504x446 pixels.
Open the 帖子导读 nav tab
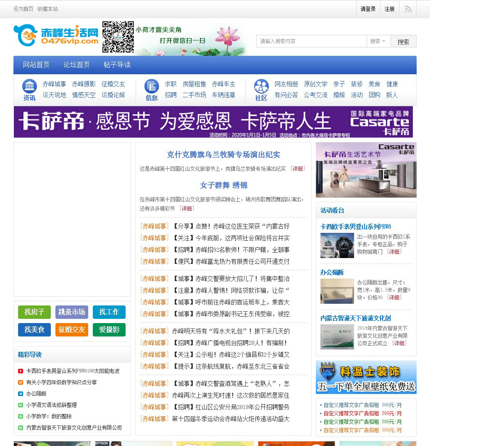(x=117, y=65)
